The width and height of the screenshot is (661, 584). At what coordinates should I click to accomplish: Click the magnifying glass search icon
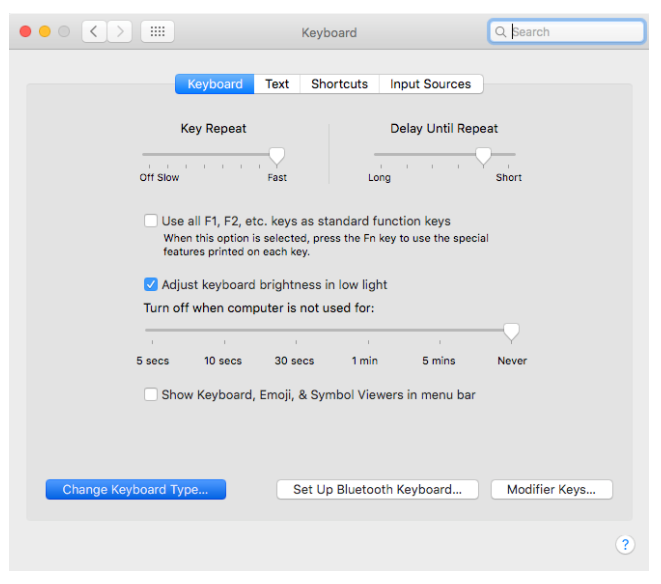[501, 32]
